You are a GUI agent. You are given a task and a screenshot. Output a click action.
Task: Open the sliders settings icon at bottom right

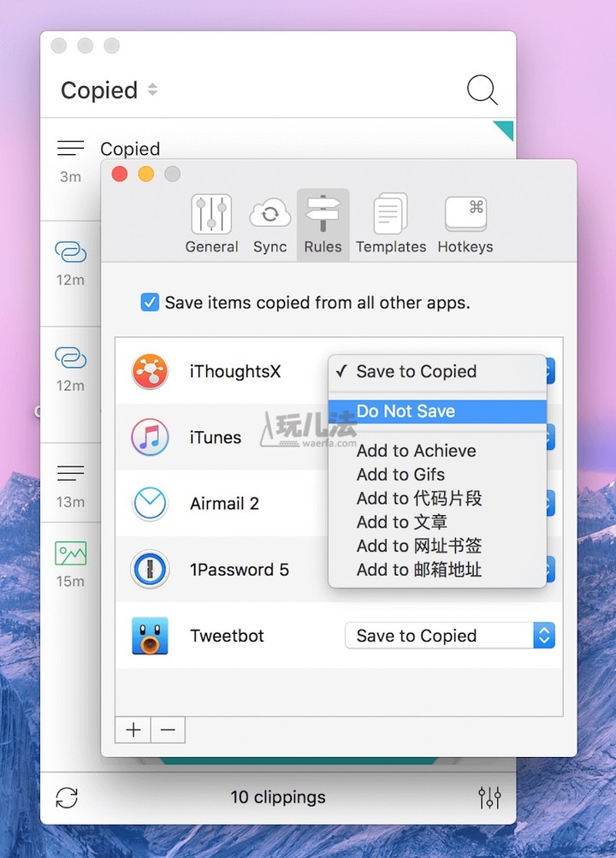pos(489,797)
